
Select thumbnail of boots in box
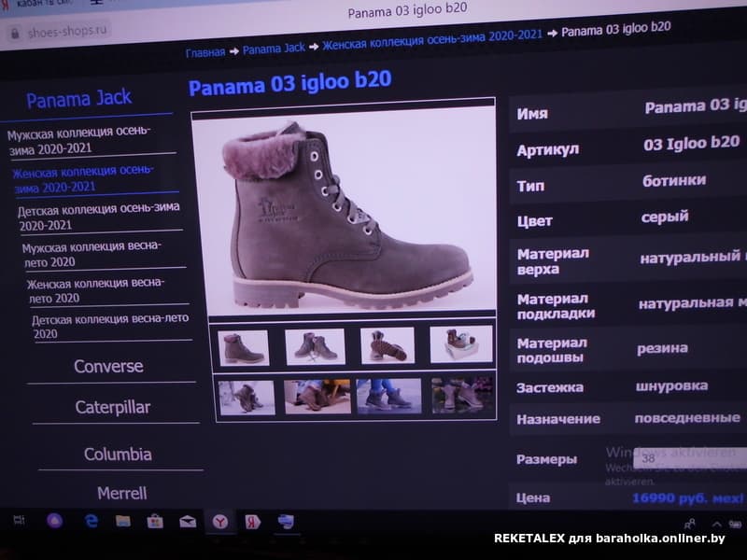(460, 344)
